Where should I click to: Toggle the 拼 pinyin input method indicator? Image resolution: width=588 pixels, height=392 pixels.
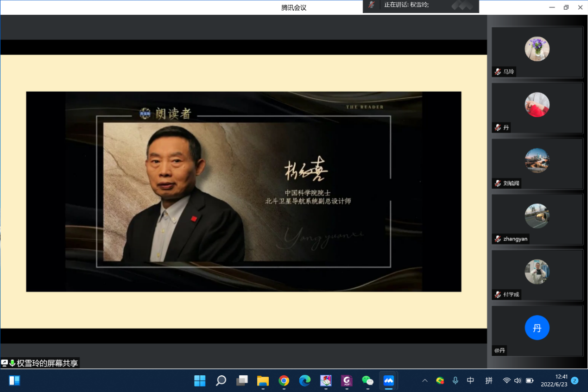(489, 380)
